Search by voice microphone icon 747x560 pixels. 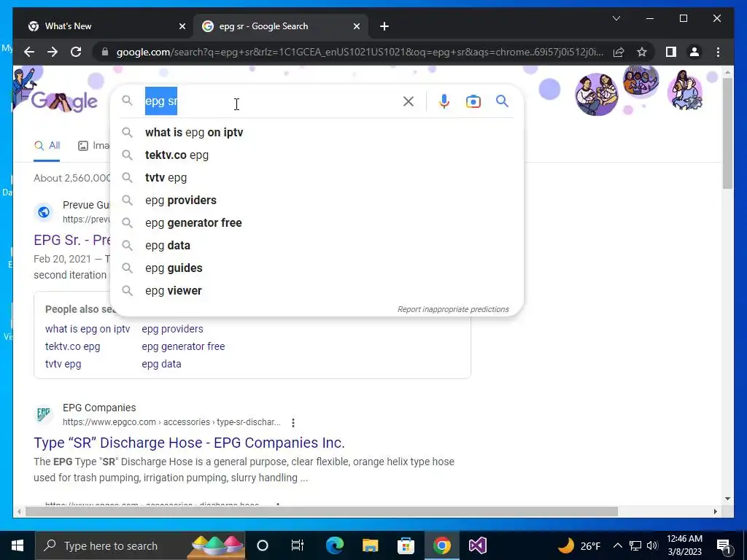point(444,101)
